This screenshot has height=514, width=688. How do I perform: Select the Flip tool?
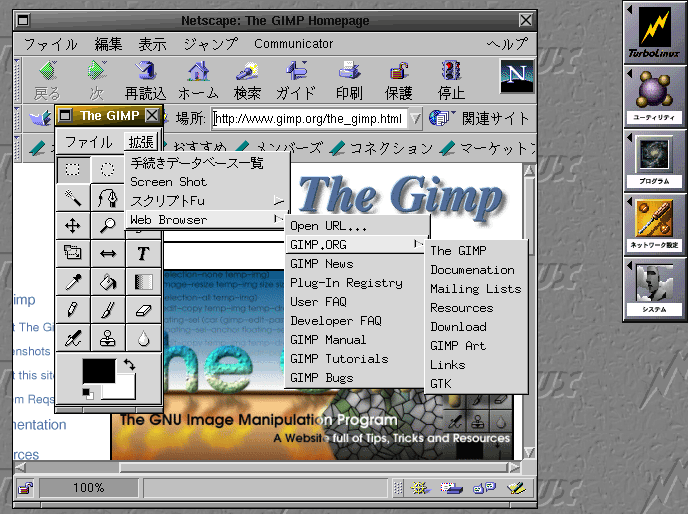point(108,253)
